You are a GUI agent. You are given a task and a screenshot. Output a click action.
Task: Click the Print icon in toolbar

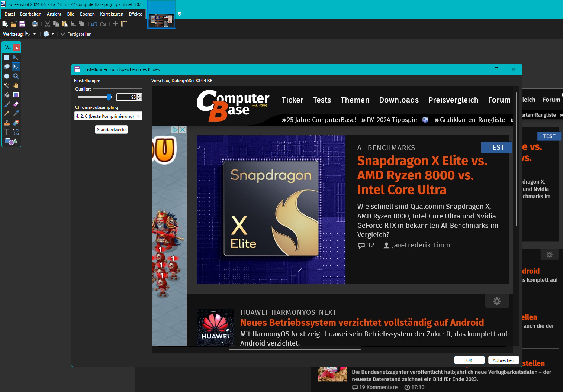(x=35, y=24)
